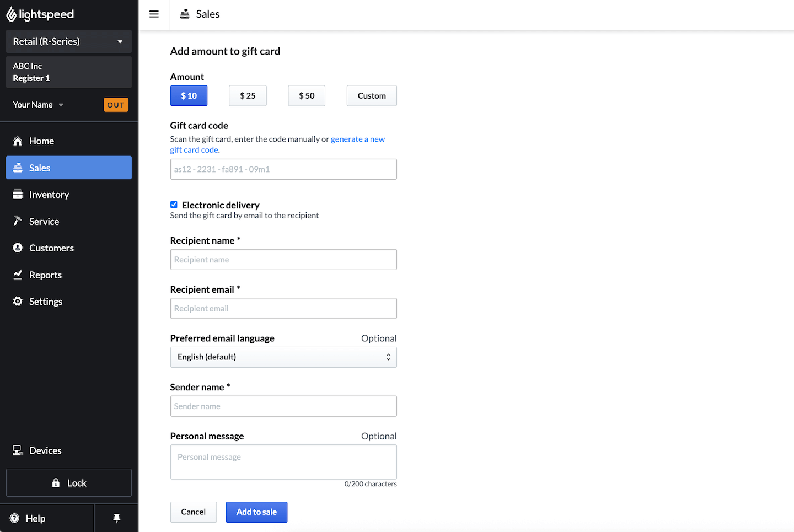Viewport: 794px width, 532px height.
Task: Open Reports from the sidebar
Action: (45, 275)
